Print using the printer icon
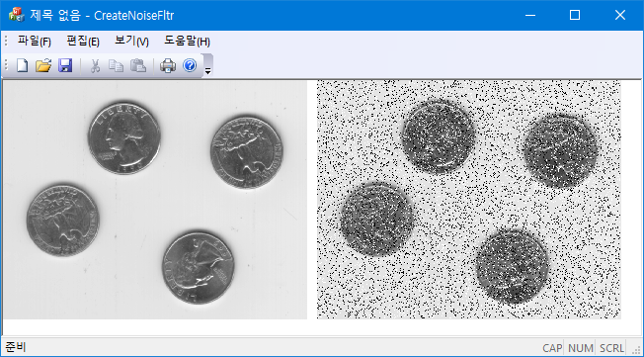Viewport: 644px width, 357px height. point(168,65)
